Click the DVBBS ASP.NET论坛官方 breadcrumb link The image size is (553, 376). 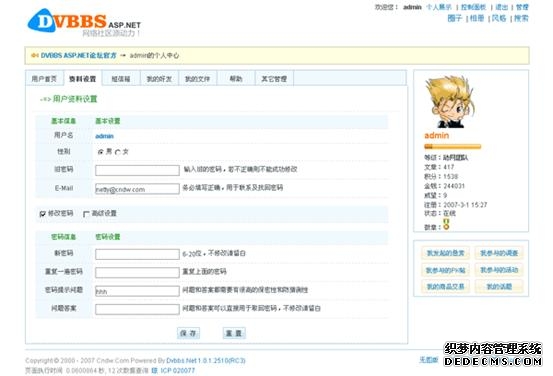pos(79,55)
